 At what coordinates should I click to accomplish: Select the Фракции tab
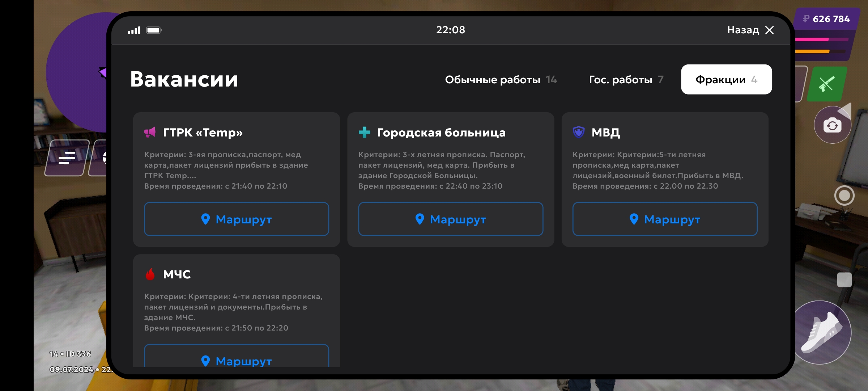[726, 80]
